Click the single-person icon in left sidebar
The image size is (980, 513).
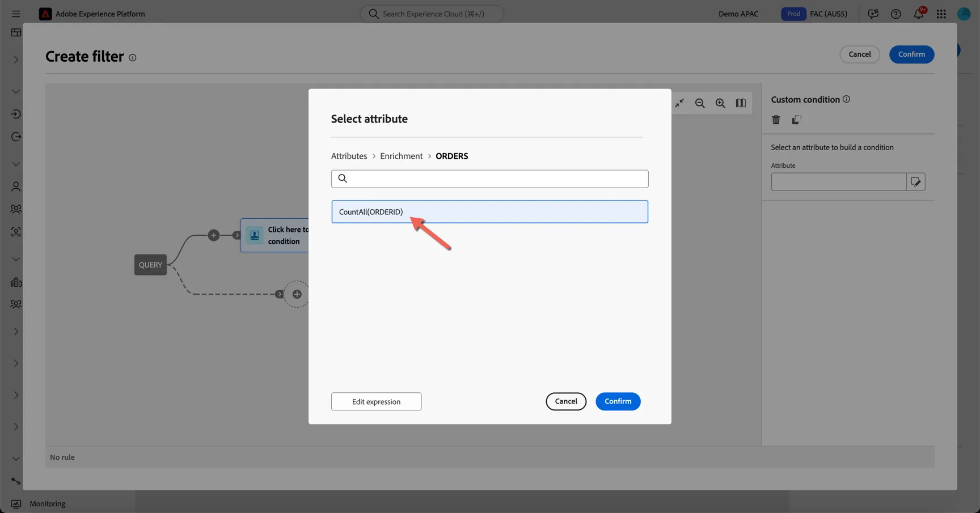[x=16, y=186]
